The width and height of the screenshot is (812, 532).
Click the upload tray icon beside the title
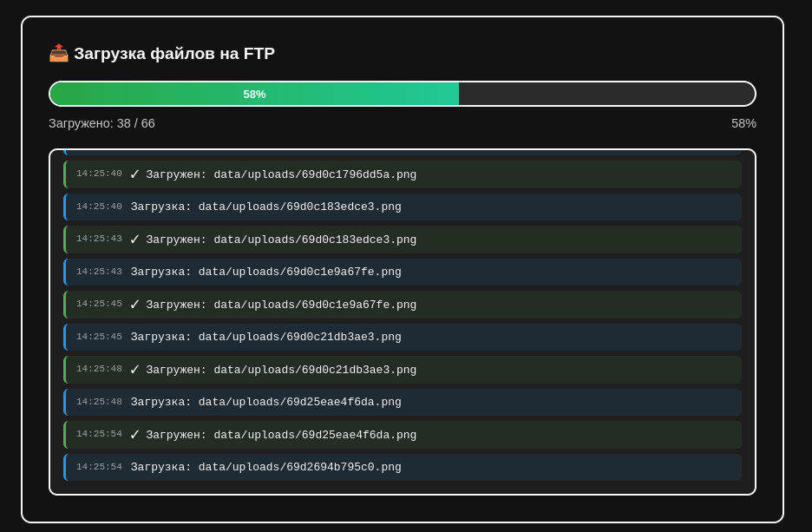pyautogui.click(x=59, y=53)
